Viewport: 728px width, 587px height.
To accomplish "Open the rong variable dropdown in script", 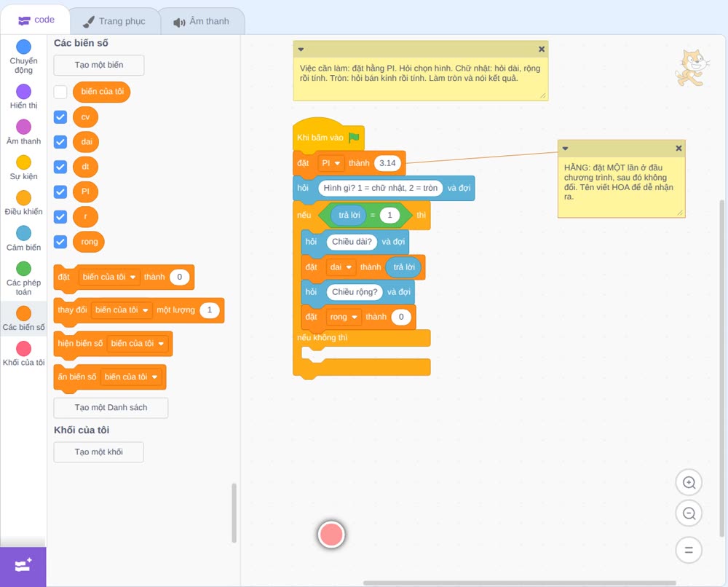I will 343,318.
